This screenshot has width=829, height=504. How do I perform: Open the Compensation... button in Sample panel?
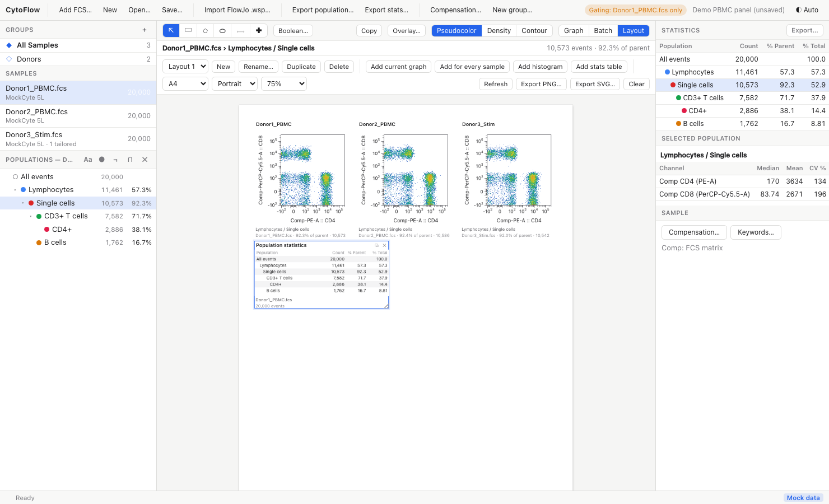point(695,232)
